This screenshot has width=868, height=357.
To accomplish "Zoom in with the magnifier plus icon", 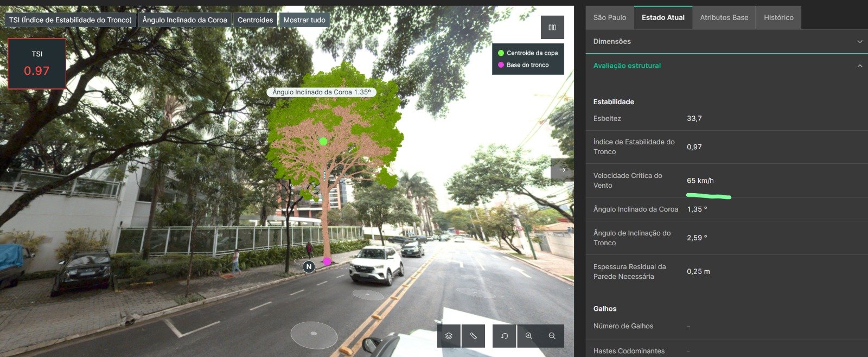I will point(529,336).
